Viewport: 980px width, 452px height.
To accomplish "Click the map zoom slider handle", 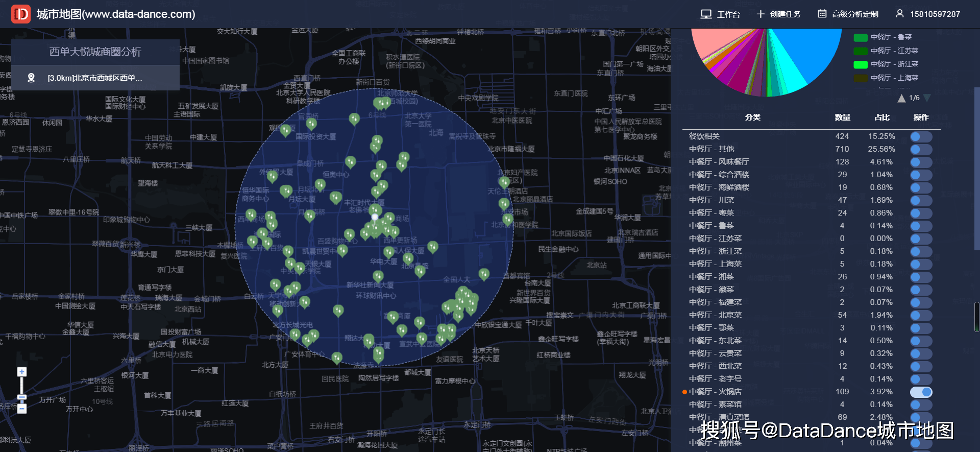I will tap(21, 397).
